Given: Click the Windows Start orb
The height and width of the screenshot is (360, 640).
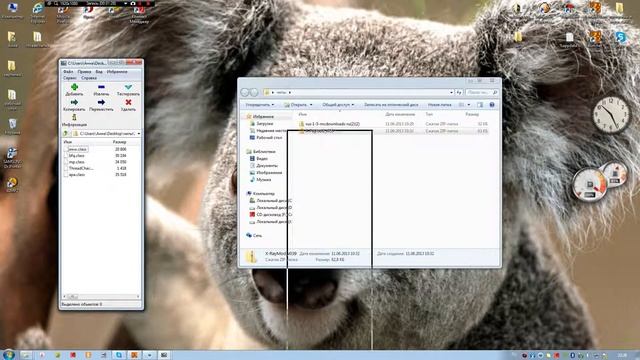Looking at the screenshot, I should click(8, 354).
